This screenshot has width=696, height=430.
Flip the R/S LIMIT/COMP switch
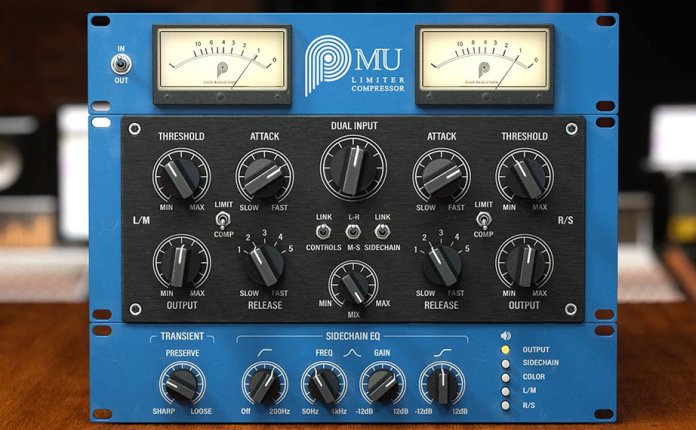click(482, 220)
